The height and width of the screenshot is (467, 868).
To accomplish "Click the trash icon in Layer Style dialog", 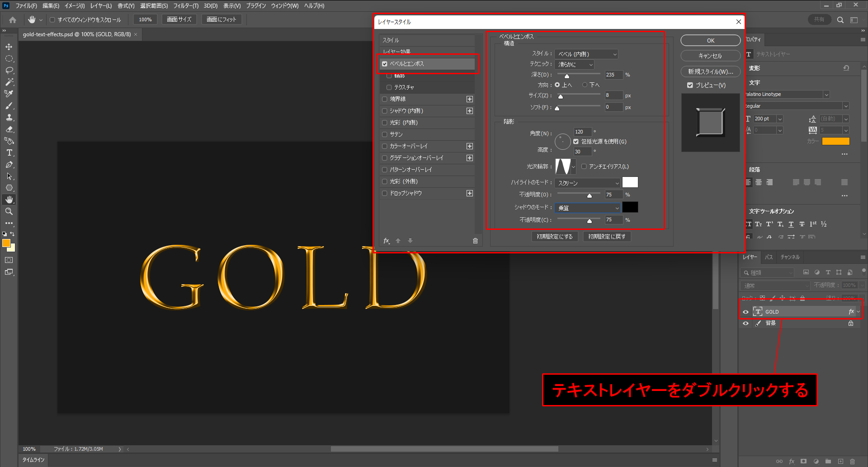I will click(475, 241).
